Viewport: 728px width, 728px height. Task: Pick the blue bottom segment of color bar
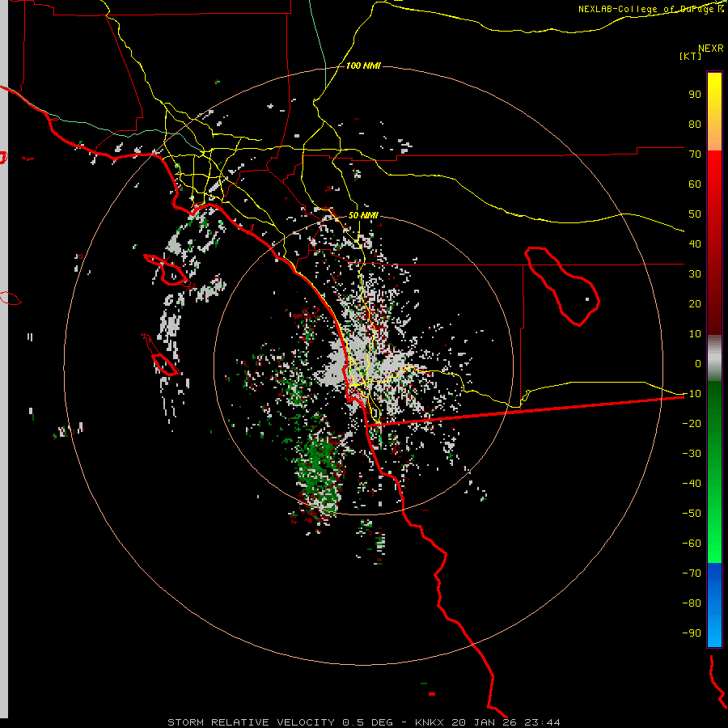(x=714, y=605)
